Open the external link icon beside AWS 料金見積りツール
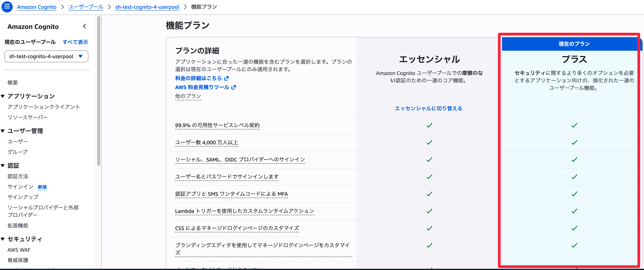Screen dimensions: 644x270 click(x=234, y=87)
